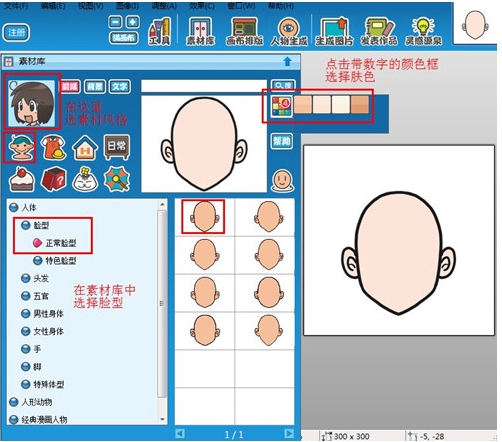Choose the anime girl material style avatar
The width and height of the screenshot is (502, 442).
32,103
